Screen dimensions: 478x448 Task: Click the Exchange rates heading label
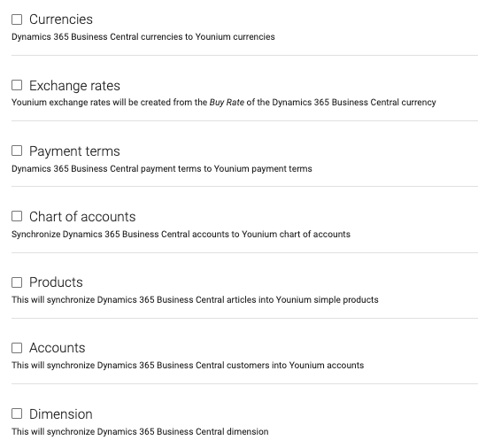click(74, 86)
